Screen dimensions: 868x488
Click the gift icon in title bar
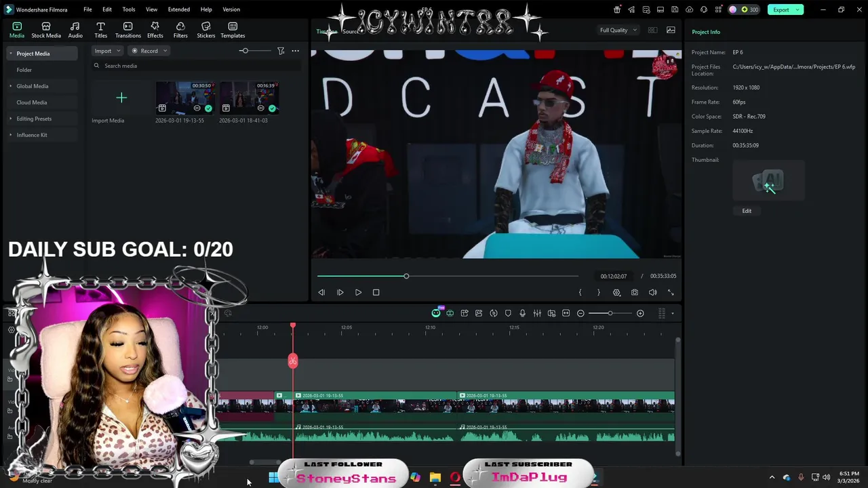(x=617, y=9)
